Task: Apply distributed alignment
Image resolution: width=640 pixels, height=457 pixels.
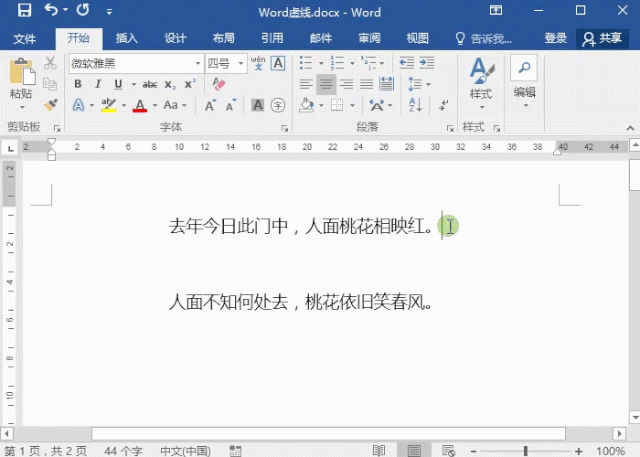Action: click(x=387, y=84)
